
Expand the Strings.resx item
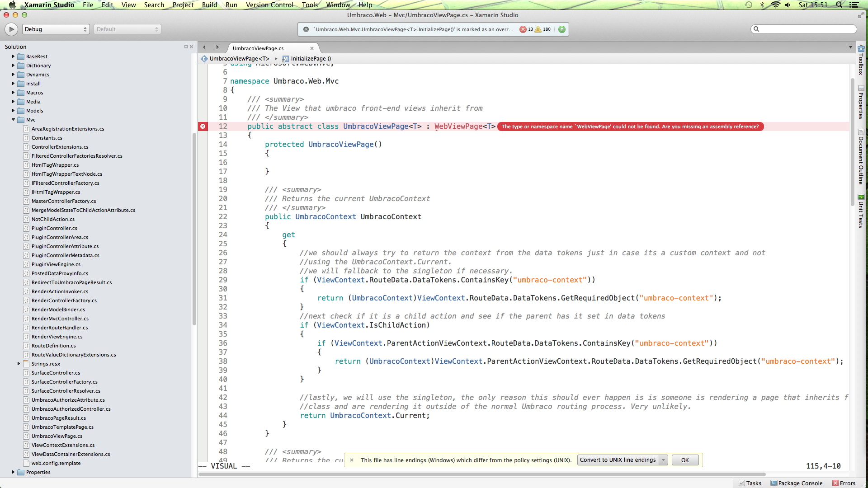click(19, 364)
